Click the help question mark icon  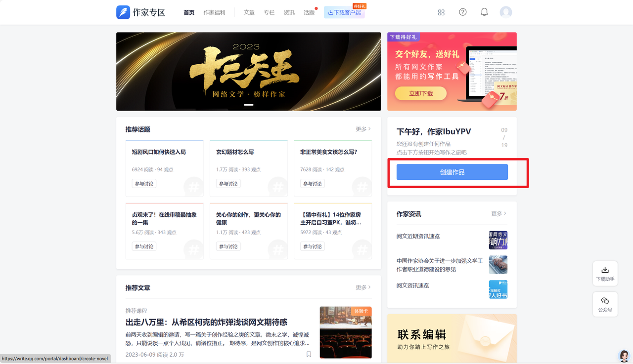(x=463, y=12)
